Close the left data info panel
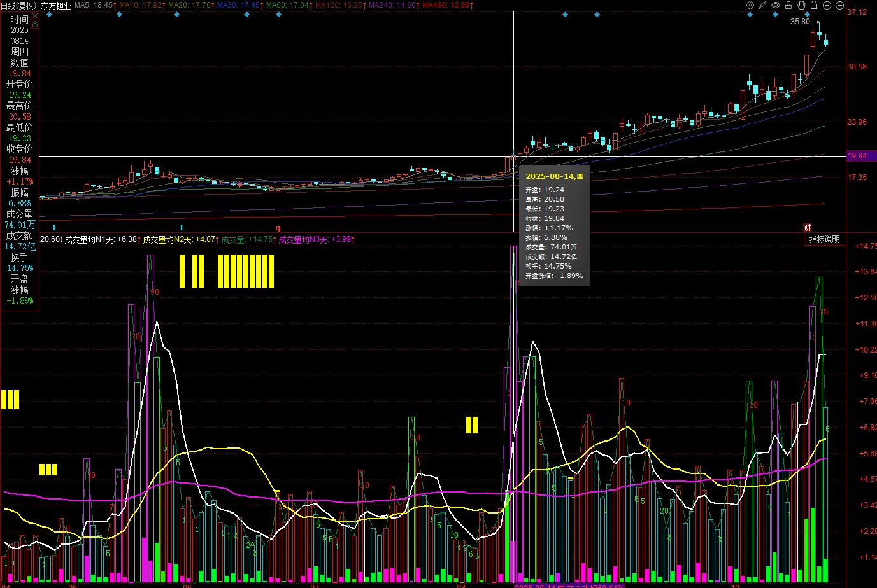Viewport: 877px width, 588px height. pos(35,15)
